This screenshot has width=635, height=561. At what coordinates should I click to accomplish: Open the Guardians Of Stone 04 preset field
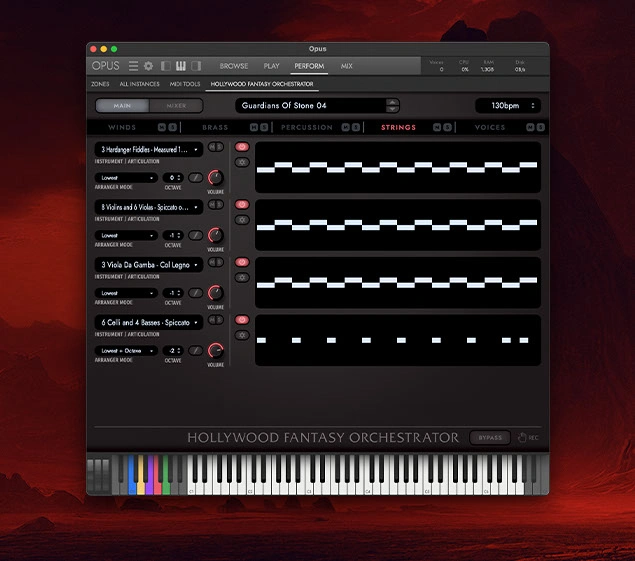tap(311, 106)
